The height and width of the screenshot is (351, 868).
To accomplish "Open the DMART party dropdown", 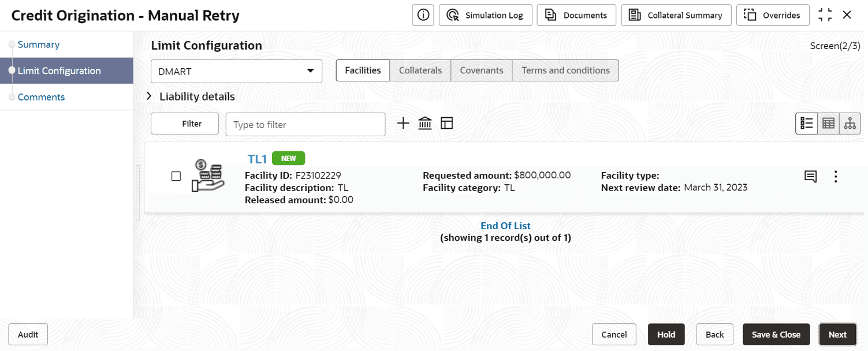I will (236, 71).
